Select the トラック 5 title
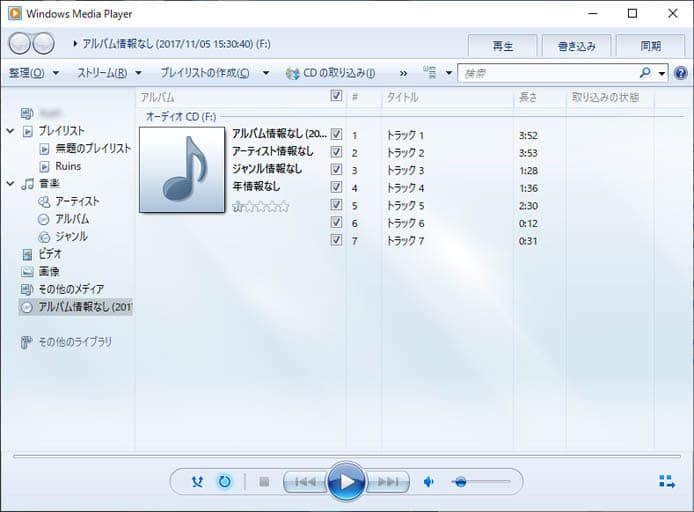 [x=405, y=205]
